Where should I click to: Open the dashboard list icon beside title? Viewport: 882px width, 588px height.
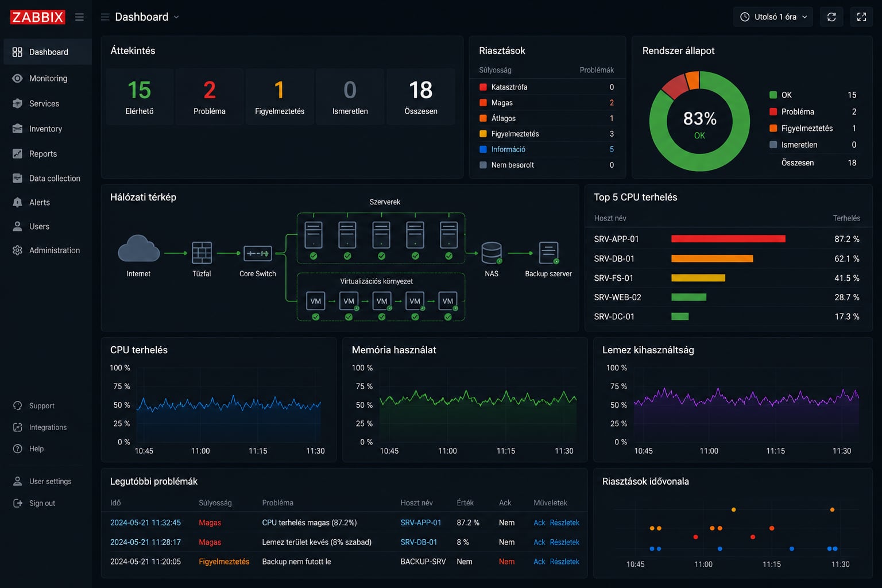[105, 17]
